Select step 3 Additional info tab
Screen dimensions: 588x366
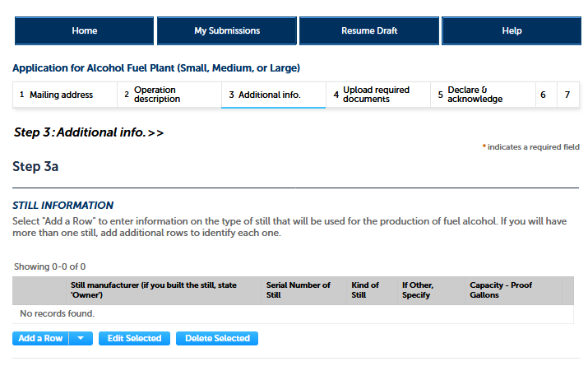pos(273,95)
